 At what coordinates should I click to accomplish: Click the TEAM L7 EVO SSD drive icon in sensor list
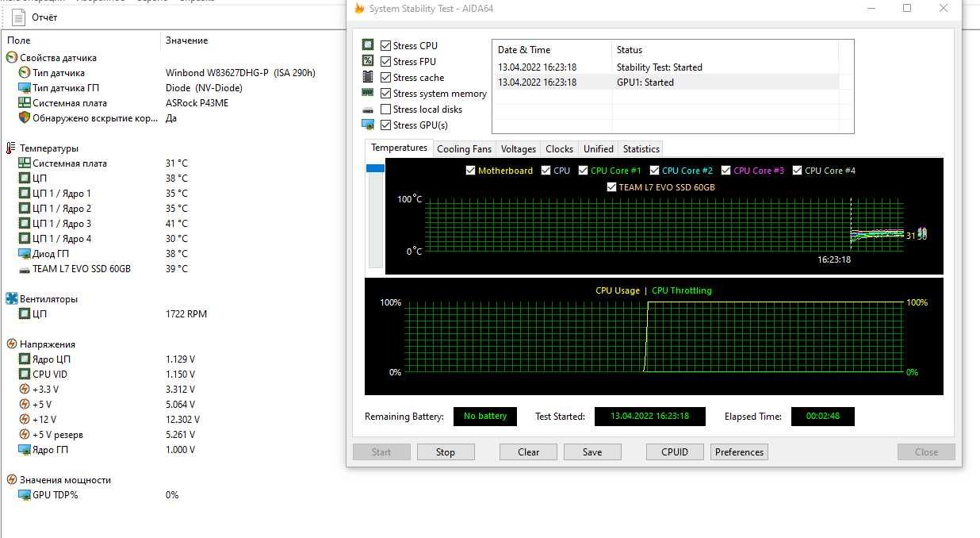[25, 269]
